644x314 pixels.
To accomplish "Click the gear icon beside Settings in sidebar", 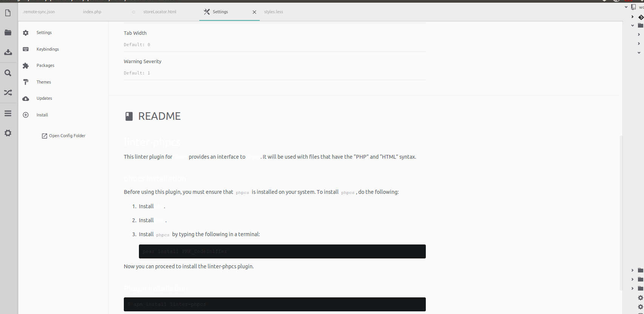I will pyautogui.click(x=26, y=33).
